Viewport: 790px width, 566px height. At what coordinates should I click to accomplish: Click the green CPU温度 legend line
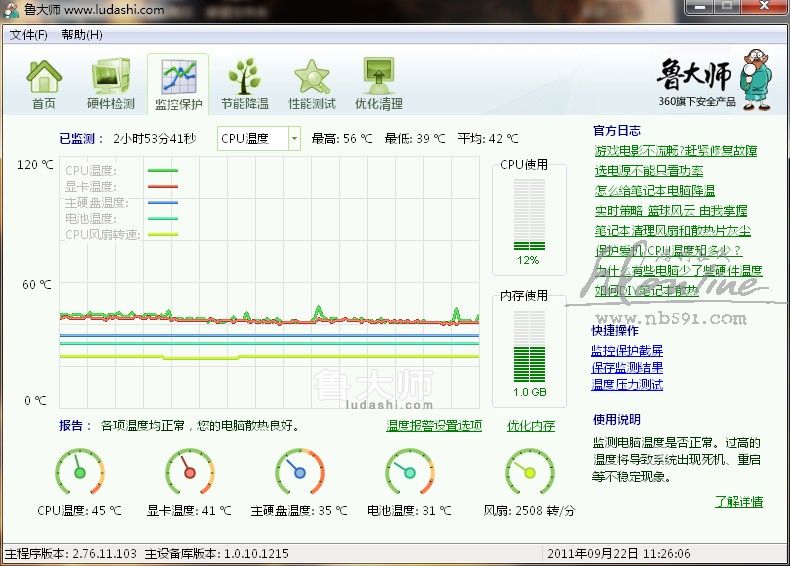click(x=162, y=171)
